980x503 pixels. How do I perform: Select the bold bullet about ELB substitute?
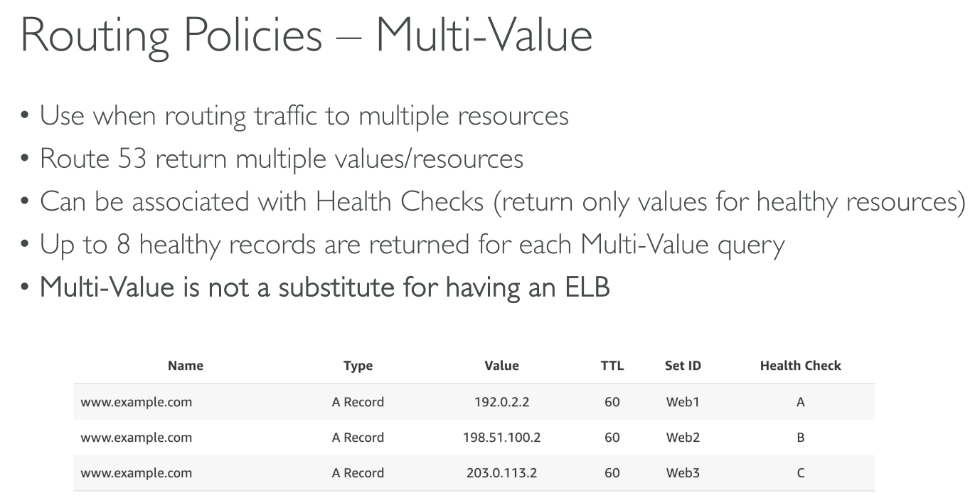(324, 287)
